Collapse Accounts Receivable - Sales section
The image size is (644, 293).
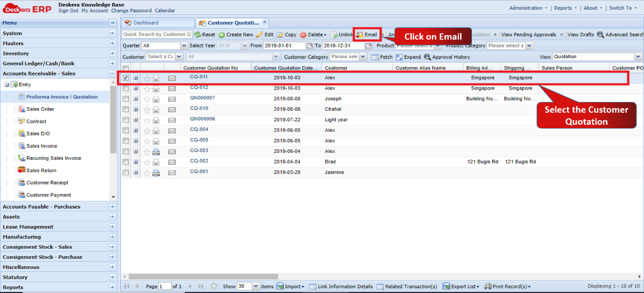112,74
